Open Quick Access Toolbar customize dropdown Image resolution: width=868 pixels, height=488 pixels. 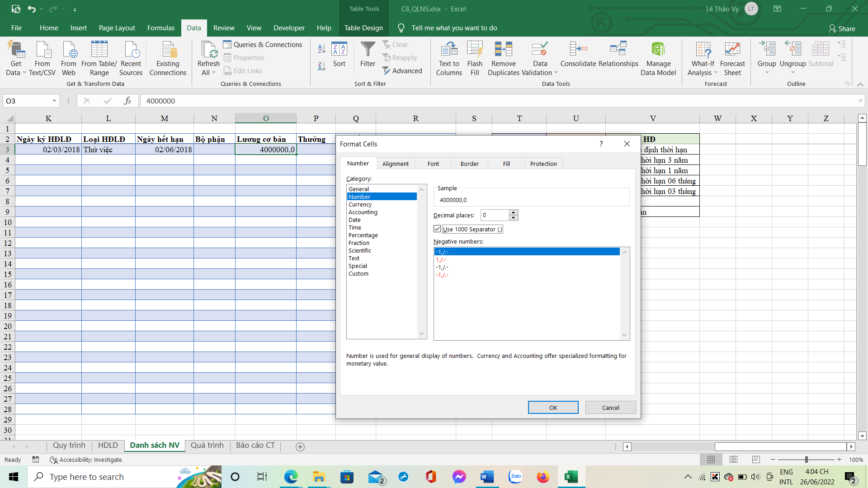[75, 9]
